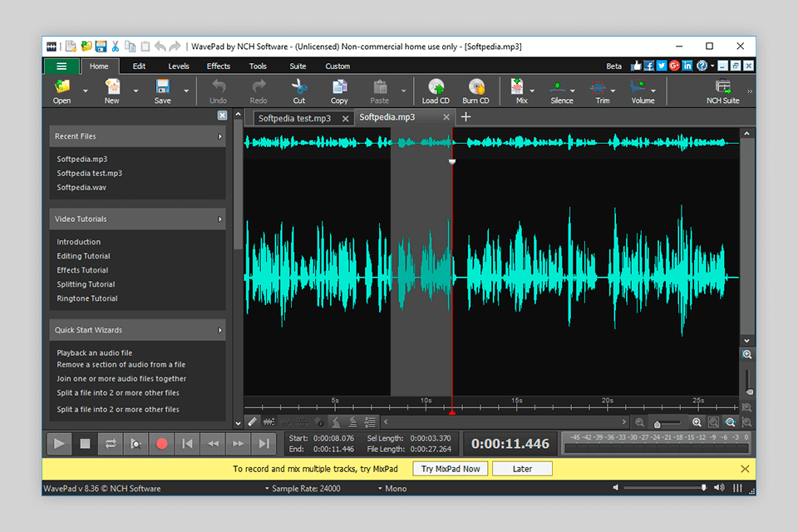798x532 pixels.
Task: Toggle loop playback mode
Action: click(111, 443)
